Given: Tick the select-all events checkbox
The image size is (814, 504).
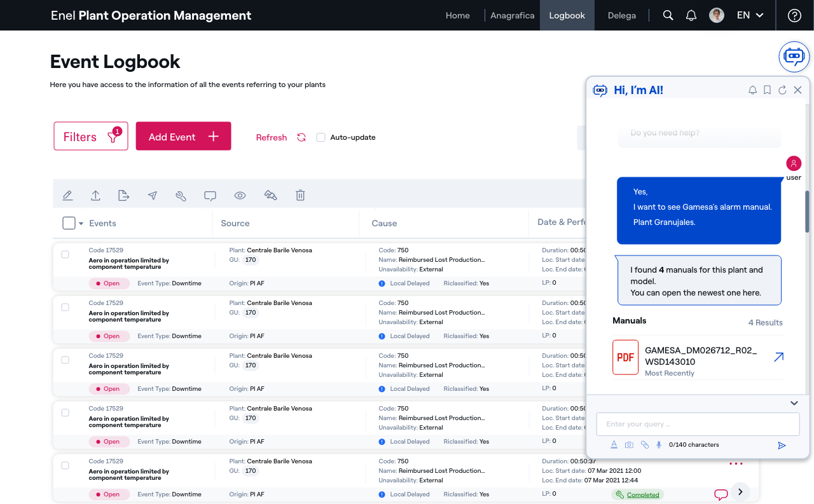Looking at the screenshot, I should pos(69,223).
